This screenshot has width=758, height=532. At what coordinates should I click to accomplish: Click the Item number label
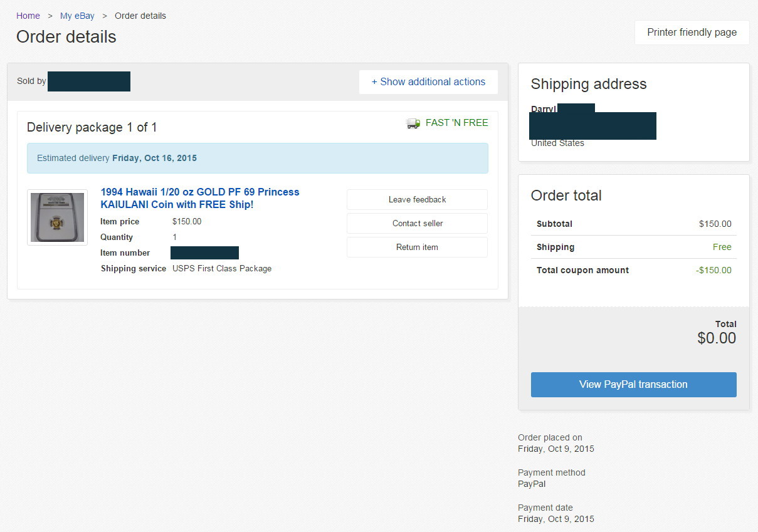125,253
